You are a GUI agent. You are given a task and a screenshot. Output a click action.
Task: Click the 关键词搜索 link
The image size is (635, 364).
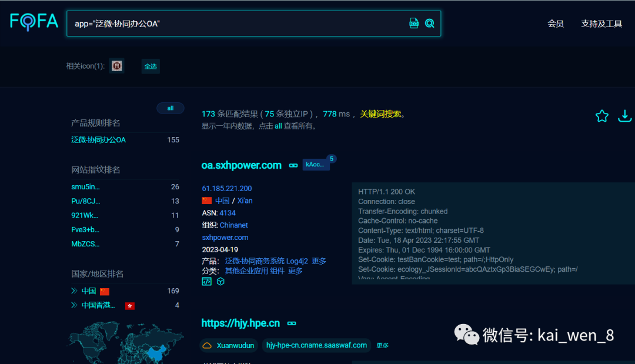(x=380, y=113)
